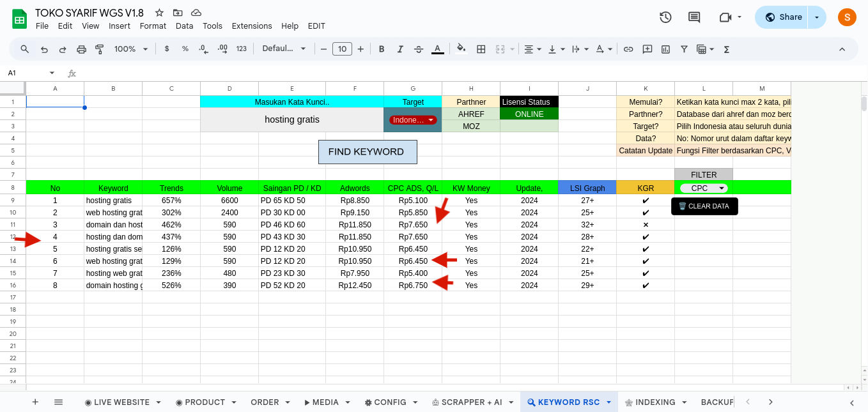
Task: Open the functions sigma menu
Action: click(x=727, y=49)
